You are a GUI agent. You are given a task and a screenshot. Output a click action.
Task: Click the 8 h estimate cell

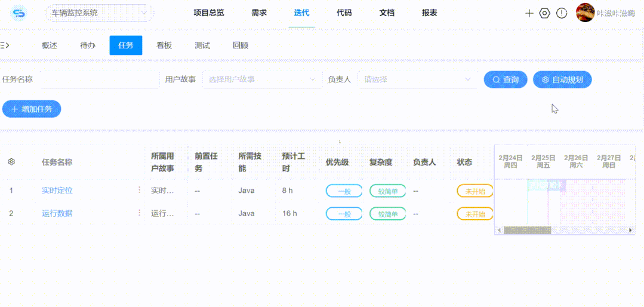point(288,191)
